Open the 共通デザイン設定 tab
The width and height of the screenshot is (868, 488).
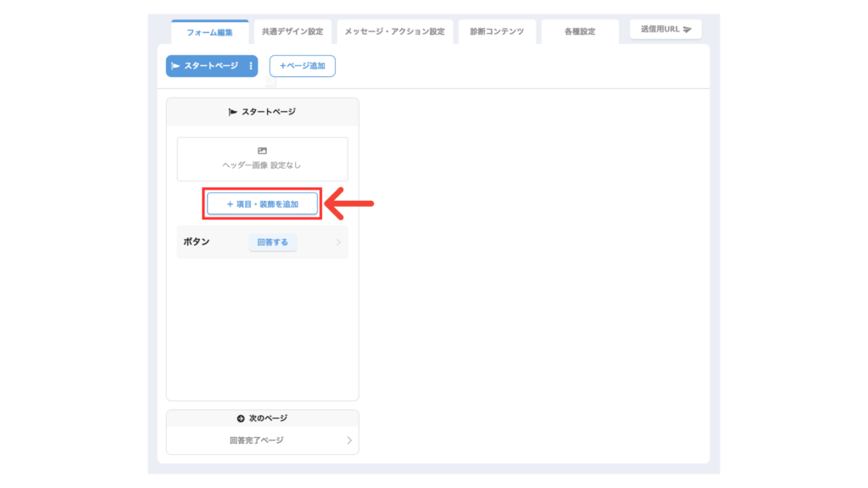click(292, 32)
